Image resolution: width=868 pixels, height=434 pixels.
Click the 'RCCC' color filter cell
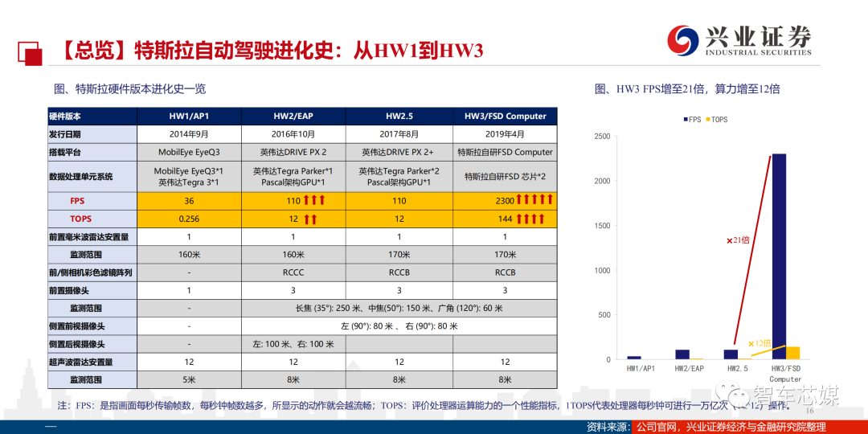tap(293, 272)
